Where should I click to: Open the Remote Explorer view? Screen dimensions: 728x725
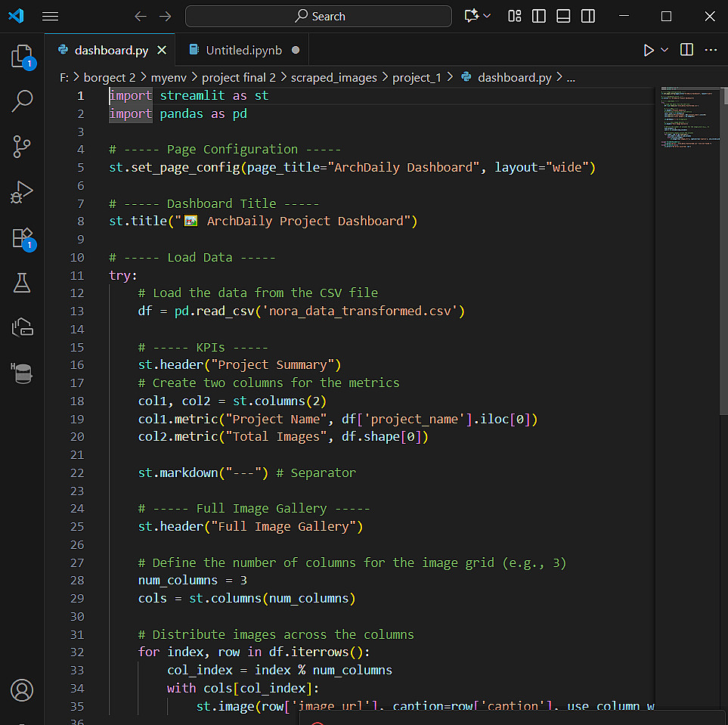click(22, 327)
